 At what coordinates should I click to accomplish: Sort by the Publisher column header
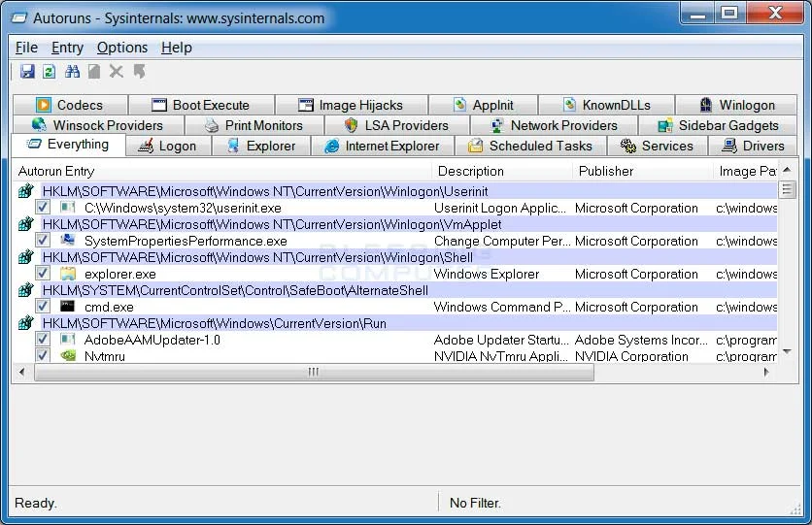tap(606, 171)
